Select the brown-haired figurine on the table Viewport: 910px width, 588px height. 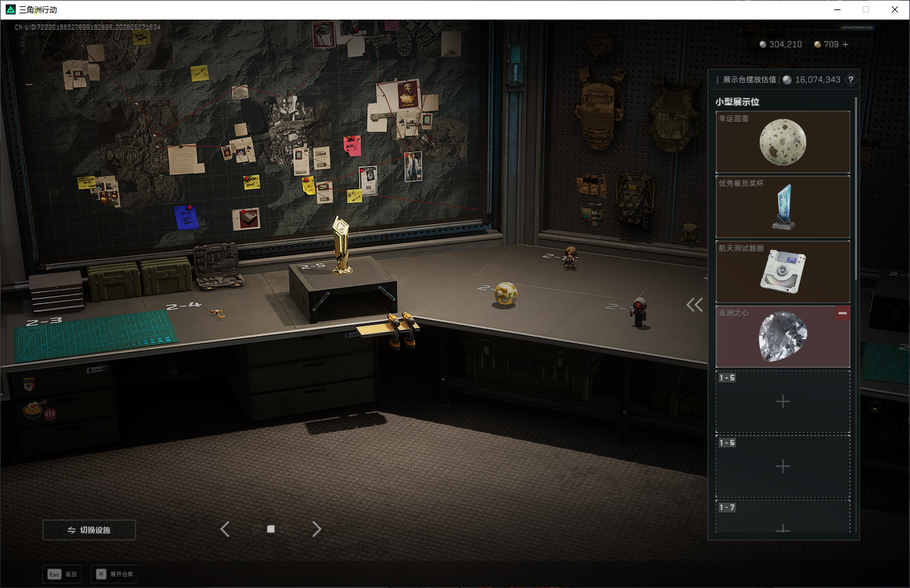(x=570, y=259)
